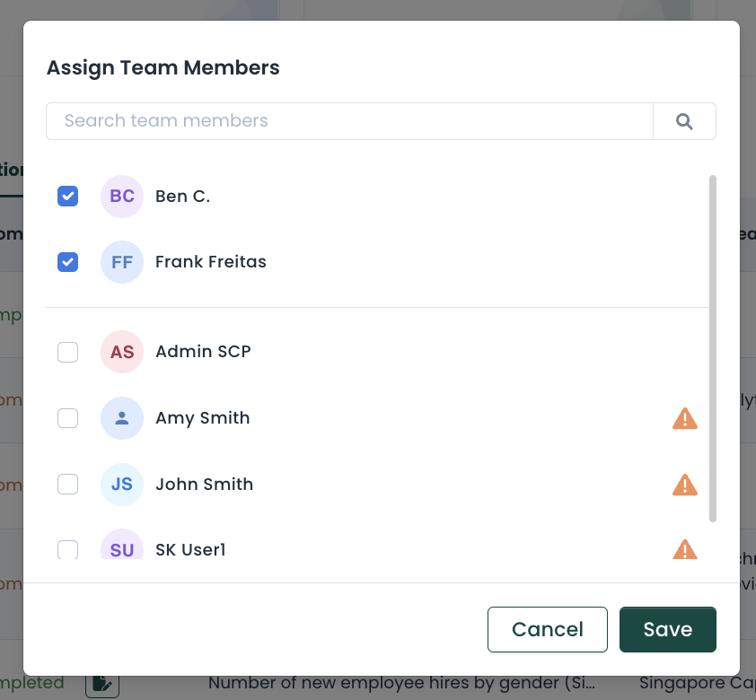Click the magnifying glass search icon
This screenshot has width=756, height=700.
point(684,121)
